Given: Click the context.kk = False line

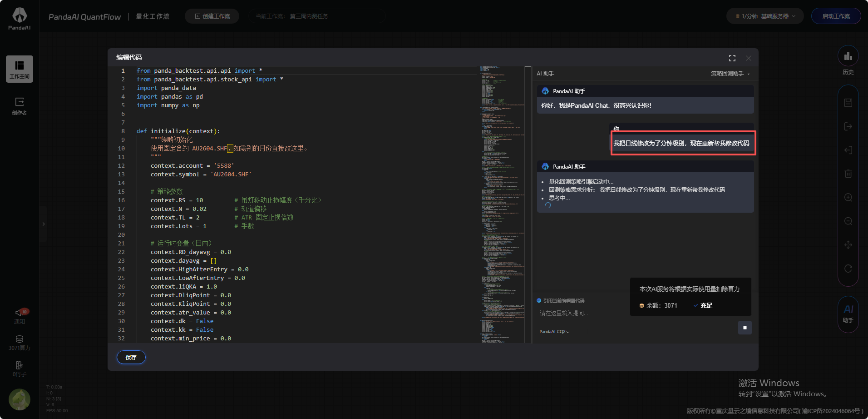Looking at the screenshot, I should pyautogui.click(x=182, y=330).
